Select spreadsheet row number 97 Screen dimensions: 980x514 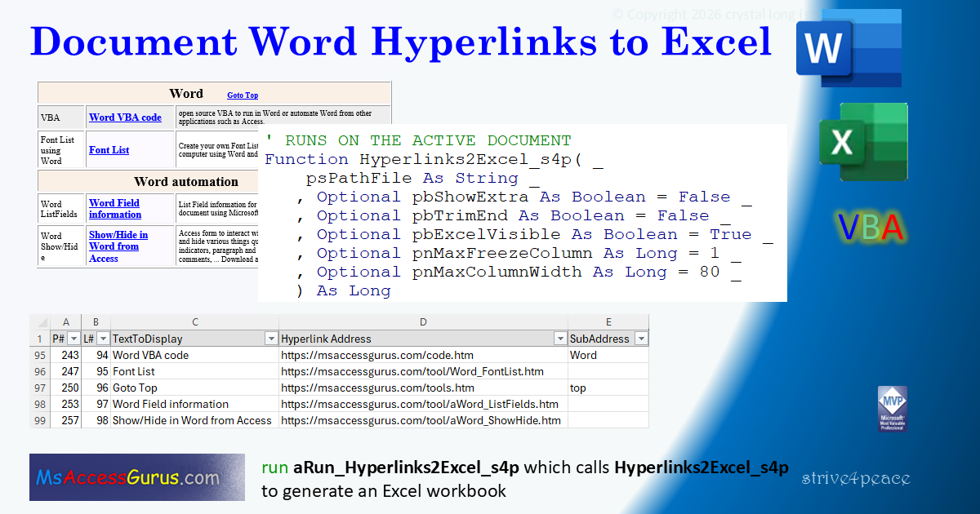[40, 388]
